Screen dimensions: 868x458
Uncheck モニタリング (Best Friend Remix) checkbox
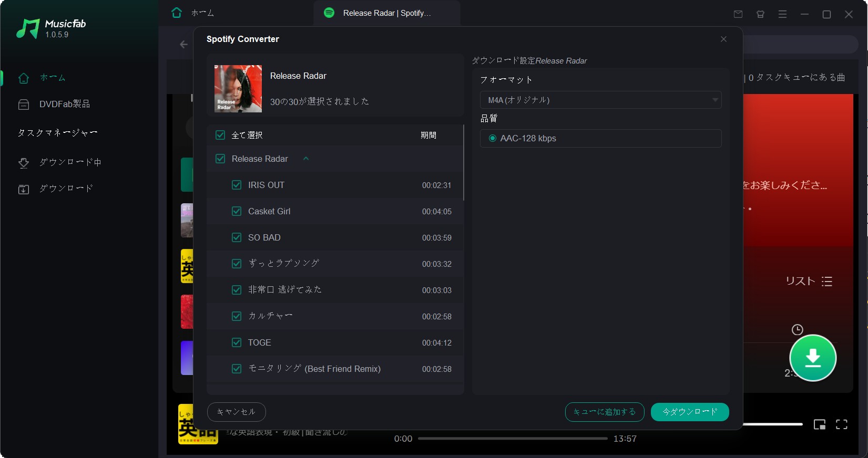(x=237, y=369)
